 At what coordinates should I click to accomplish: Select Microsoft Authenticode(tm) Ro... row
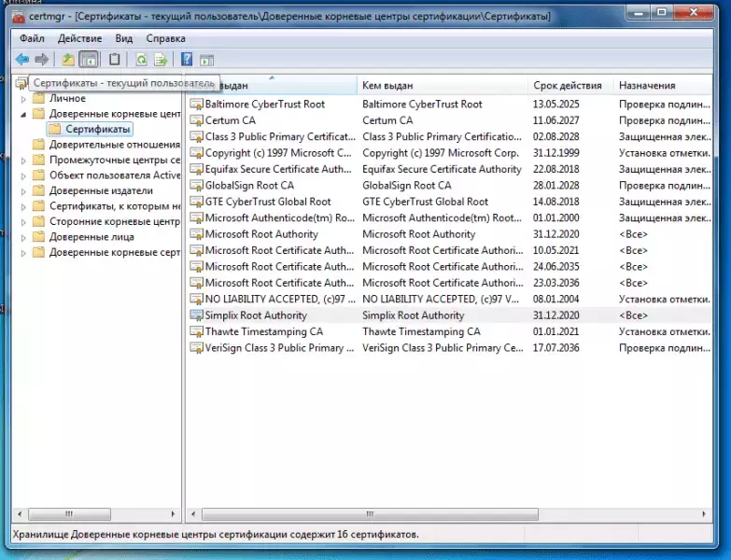[x=449, y=218]
